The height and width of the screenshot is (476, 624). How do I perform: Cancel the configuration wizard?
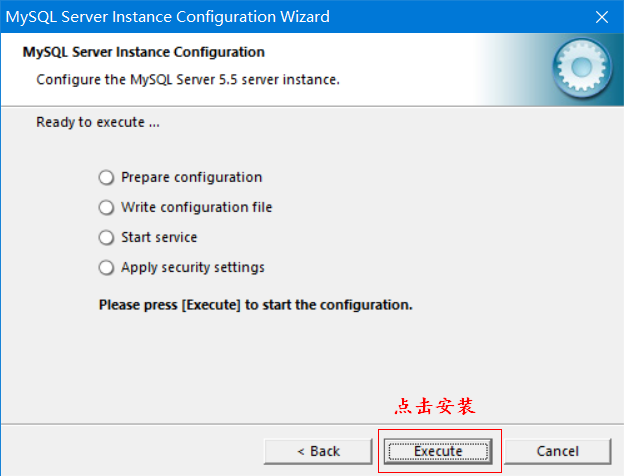(x=557, y=451)
